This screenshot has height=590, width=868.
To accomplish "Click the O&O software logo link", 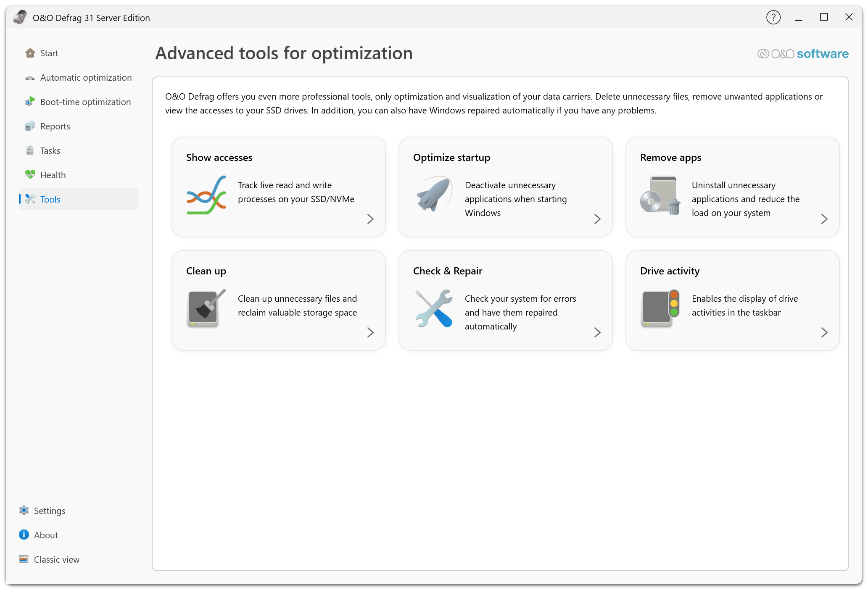I will (x=803, y=54).
